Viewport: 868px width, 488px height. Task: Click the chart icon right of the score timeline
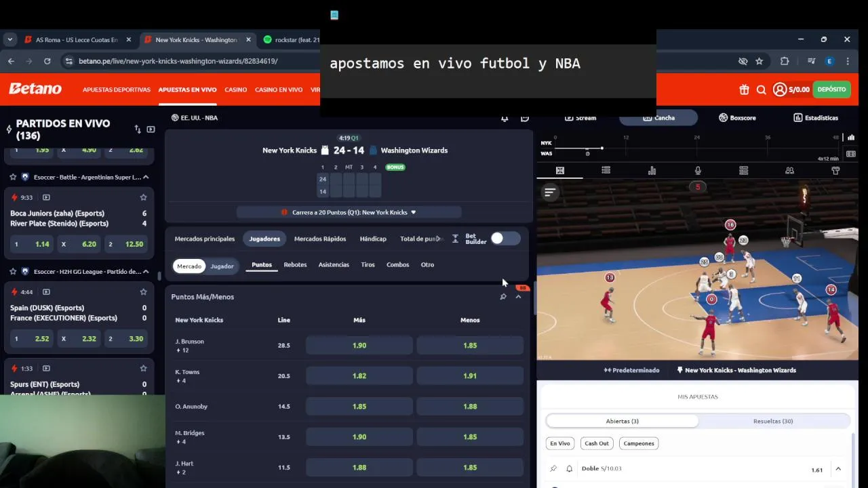(x=851, y=138)
